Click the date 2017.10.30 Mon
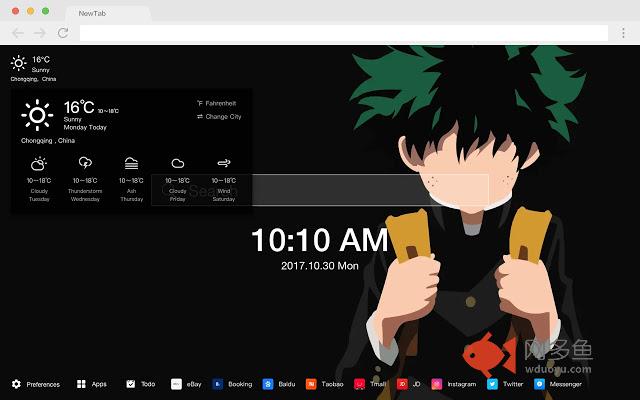The width and height of the screenshot is (640, 400). click(320, 266)
